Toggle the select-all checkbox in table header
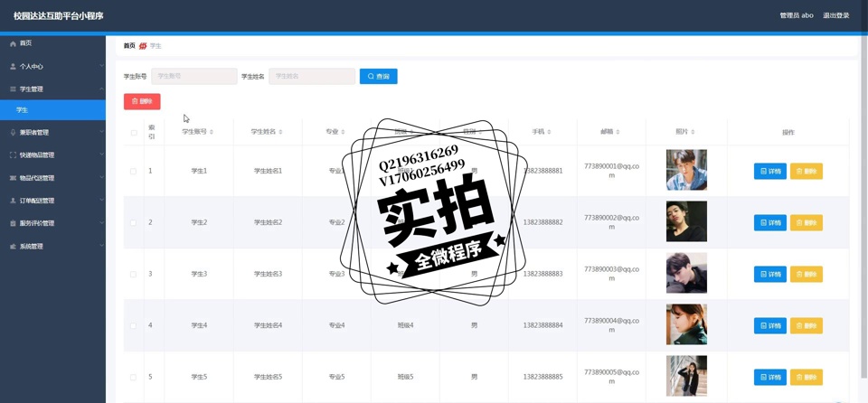 tap(134, 133)
